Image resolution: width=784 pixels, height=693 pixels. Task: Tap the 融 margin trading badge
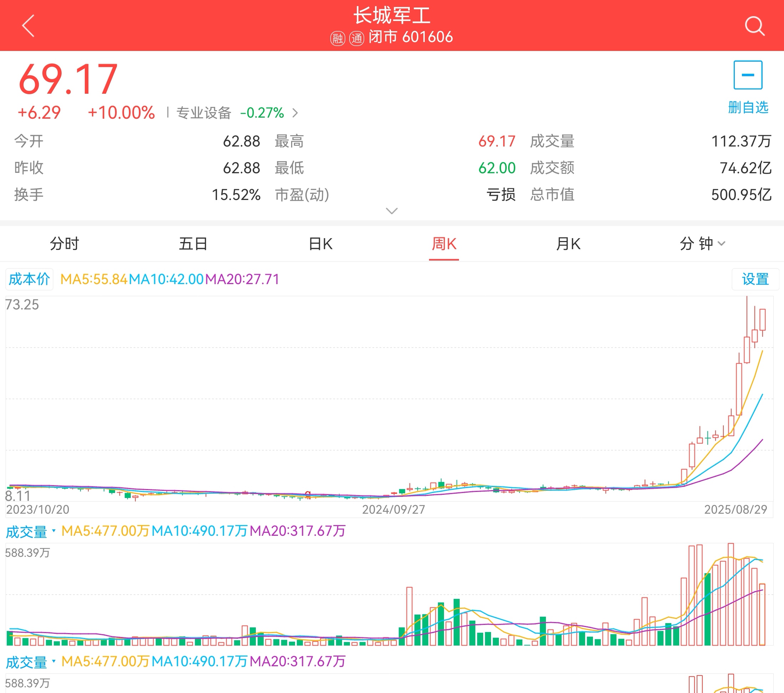click(337, 38)
